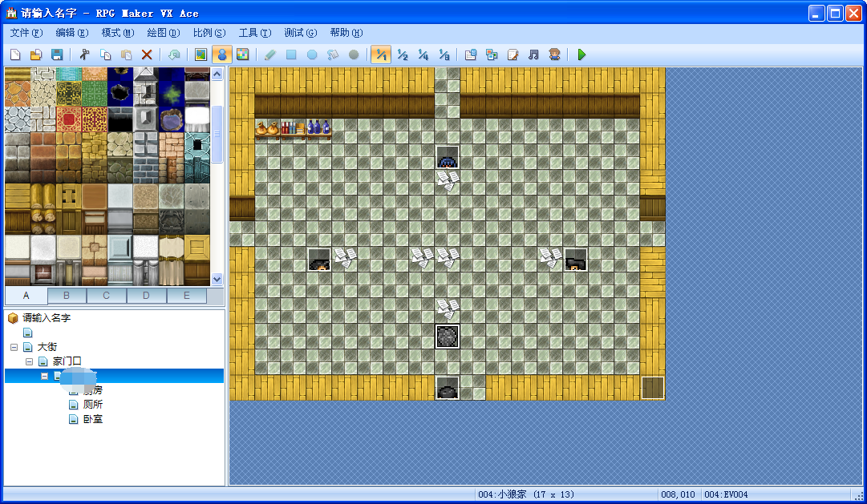867x504 pixels.
Task: Select the Pencil drawing tool
Action: pyautogui.click(x=269, y=54)
